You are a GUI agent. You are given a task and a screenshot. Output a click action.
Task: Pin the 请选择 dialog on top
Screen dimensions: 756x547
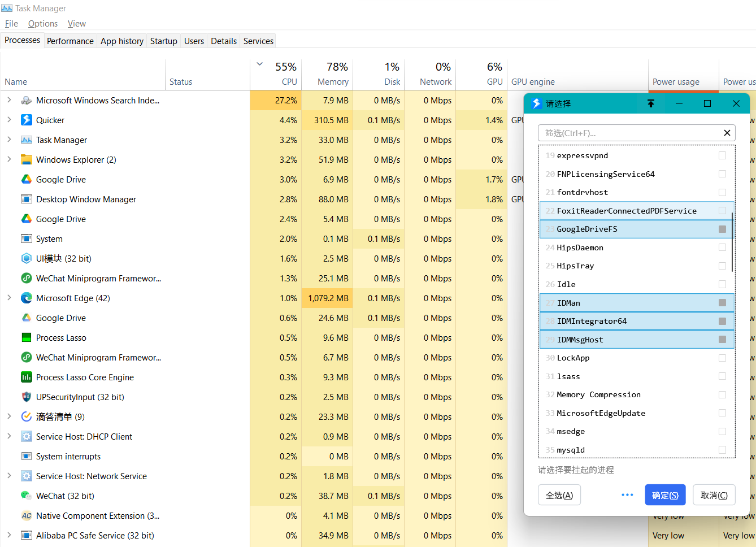click(651, 103)
